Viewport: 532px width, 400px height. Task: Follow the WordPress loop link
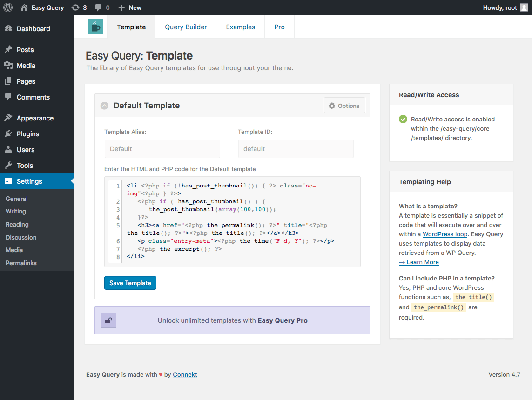(445, 234)
